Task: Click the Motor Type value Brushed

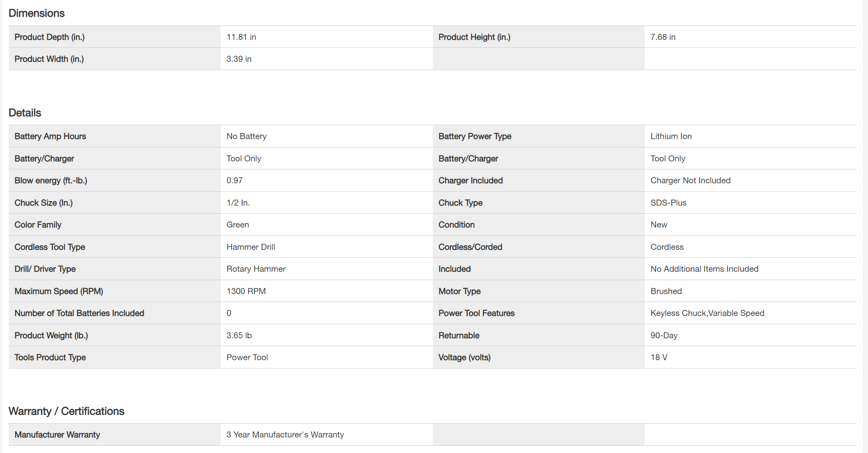Action: [666, 291]
